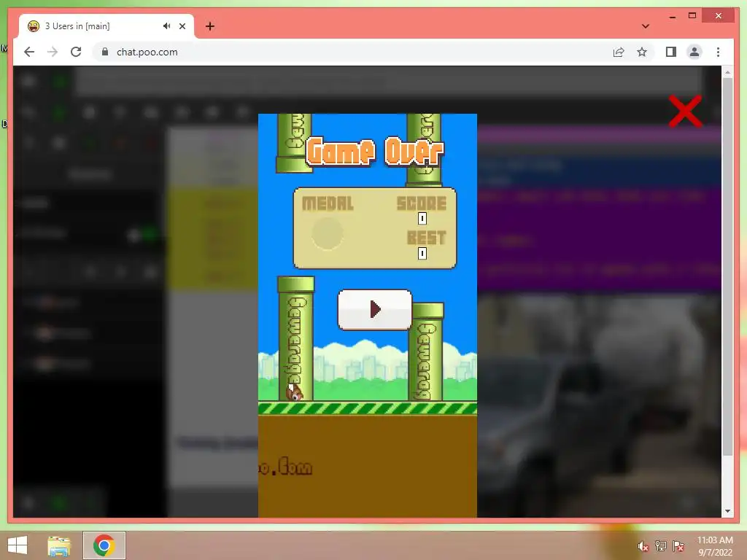Reload the chat.poo.com page
Viewport: 747px width, 560px height.
pyautogui.click(x=76, y=52)
